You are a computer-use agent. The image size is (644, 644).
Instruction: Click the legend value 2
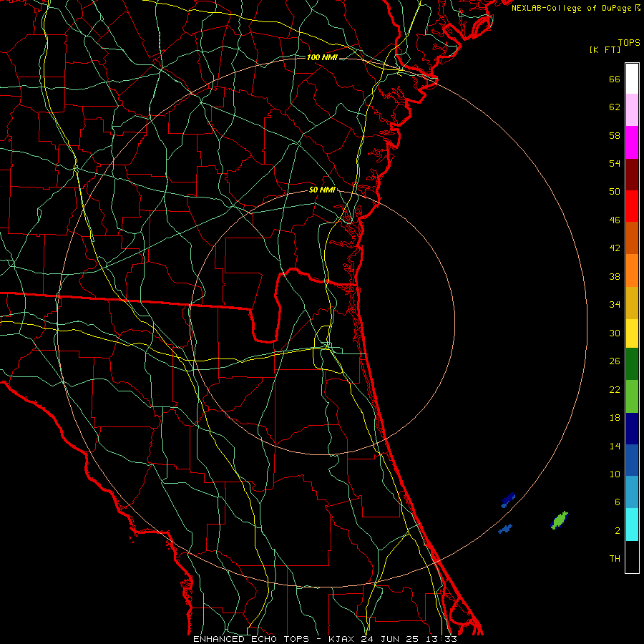[x=618, y=531]
